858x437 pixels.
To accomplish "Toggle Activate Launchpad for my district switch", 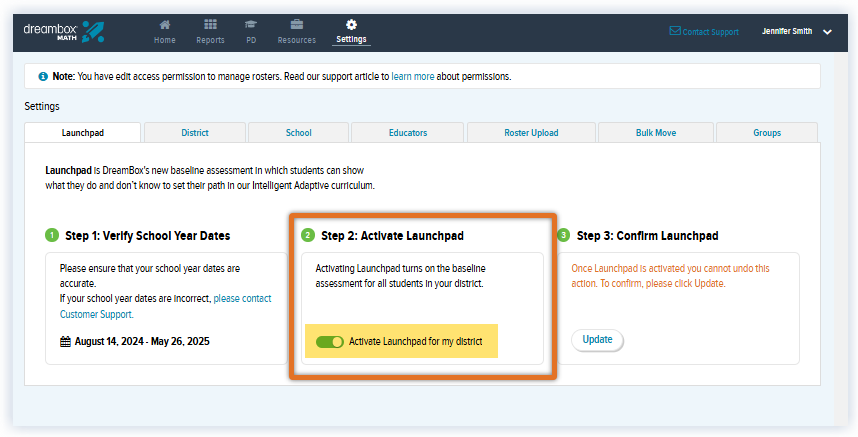I will tap(329, 342).
